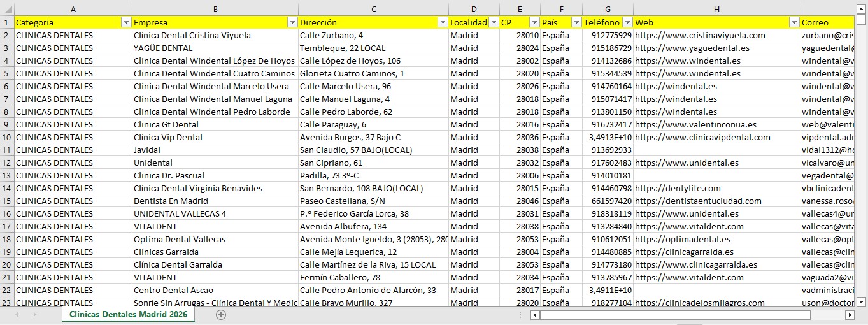Select cell Dentista En Madrid
This screenshot has height=325, width=868.
(x=215, y=201)
